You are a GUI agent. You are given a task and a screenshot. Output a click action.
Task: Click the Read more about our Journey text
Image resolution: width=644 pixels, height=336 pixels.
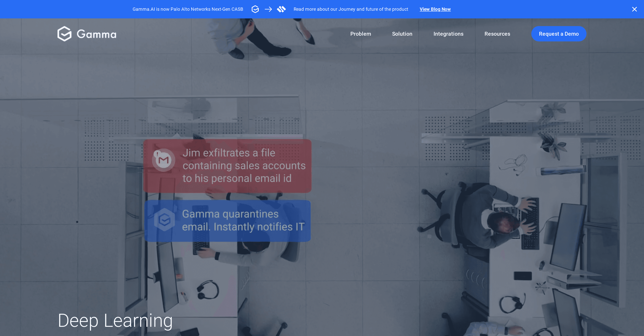[x=351, y=9]
